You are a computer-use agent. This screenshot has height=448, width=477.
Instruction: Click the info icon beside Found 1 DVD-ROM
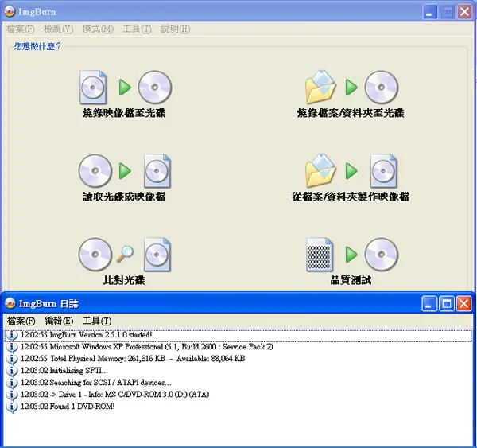(12, 407)
